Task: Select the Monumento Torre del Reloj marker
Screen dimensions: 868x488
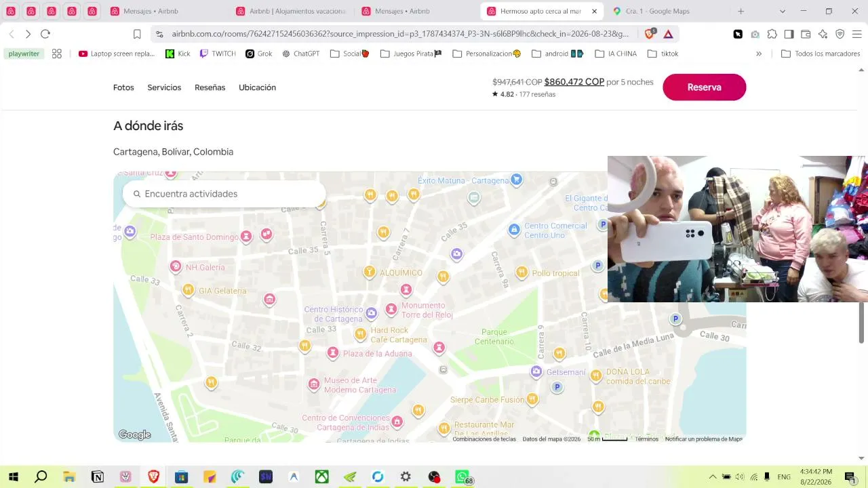Action: pyautogui.click(x=391, y=309)
